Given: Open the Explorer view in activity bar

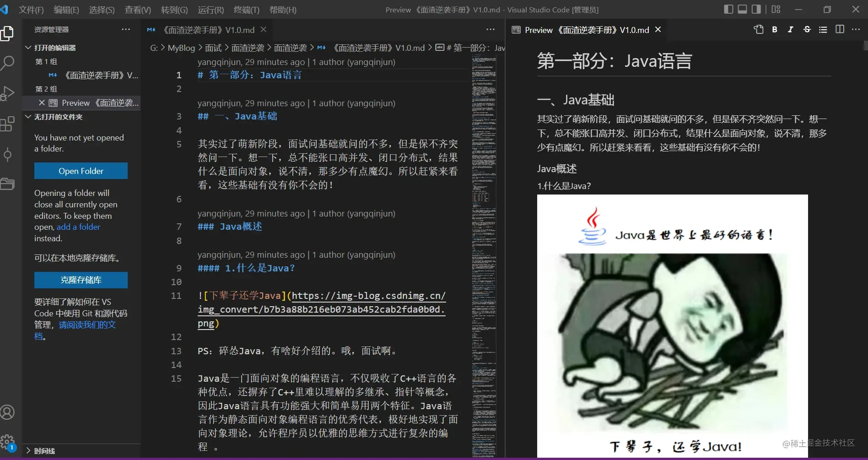Looking at the screenshot, I should pos(7,33).
